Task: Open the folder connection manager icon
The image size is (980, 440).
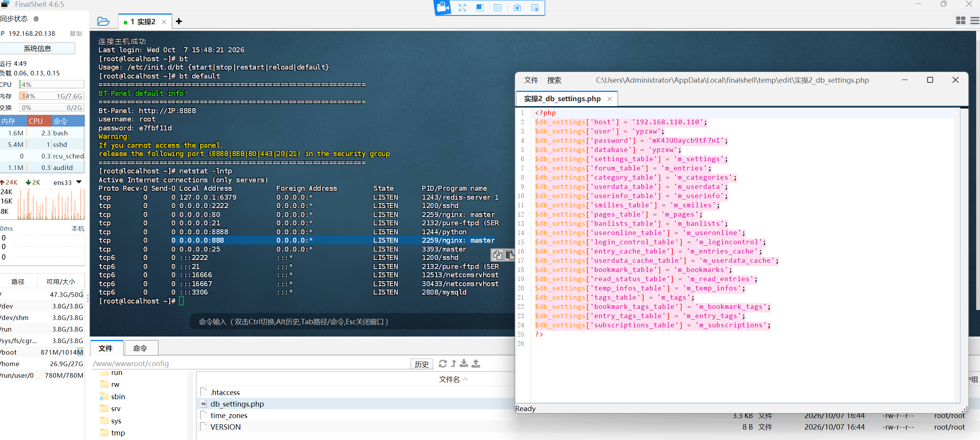Action: (103, 22)
